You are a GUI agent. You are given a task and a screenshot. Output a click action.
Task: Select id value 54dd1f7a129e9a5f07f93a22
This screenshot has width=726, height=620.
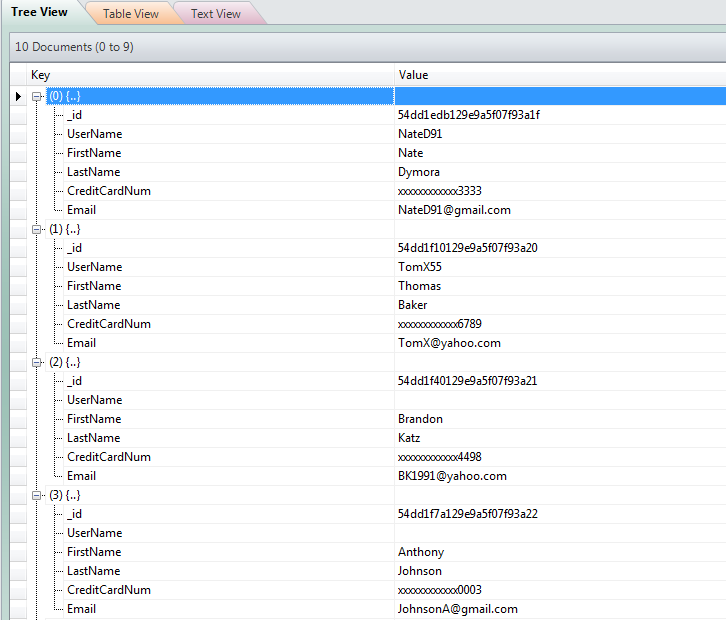tap(468, 514)
